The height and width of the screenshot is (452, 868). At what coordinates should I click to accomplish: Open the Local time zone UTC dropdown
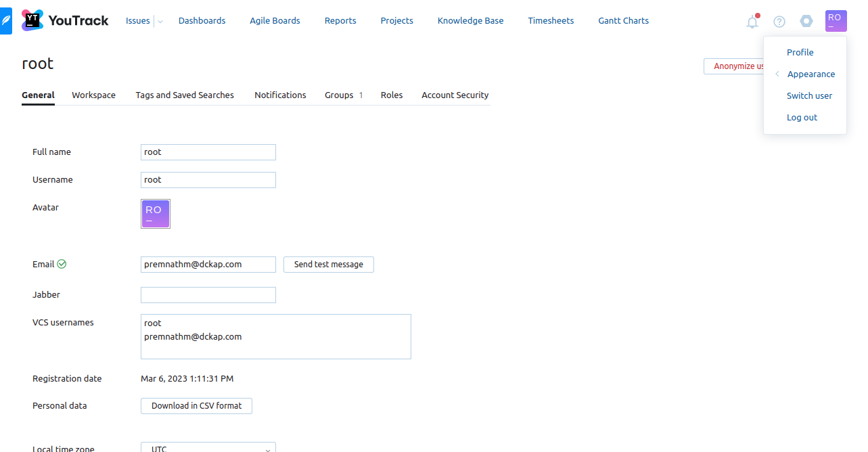[208, 447]
